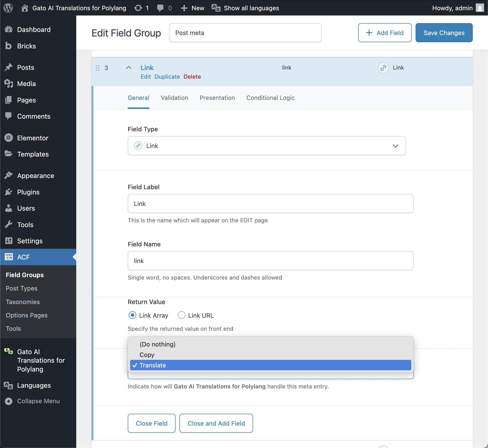Collapse the Link field with the chevron

coord(129,68)
